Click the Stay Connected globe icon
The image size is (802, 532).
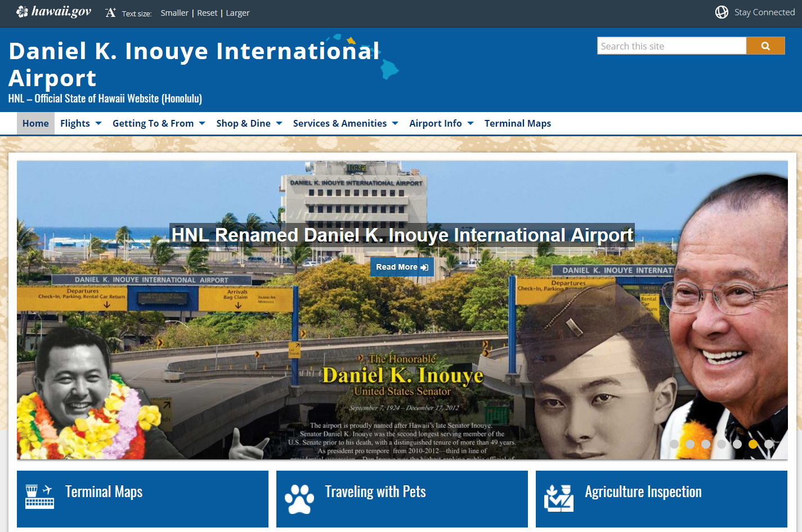click(722, 12)
